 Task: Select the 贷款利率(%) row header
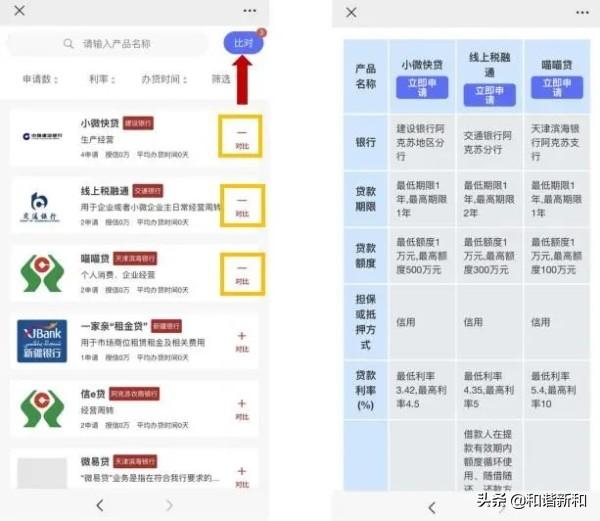365,390
